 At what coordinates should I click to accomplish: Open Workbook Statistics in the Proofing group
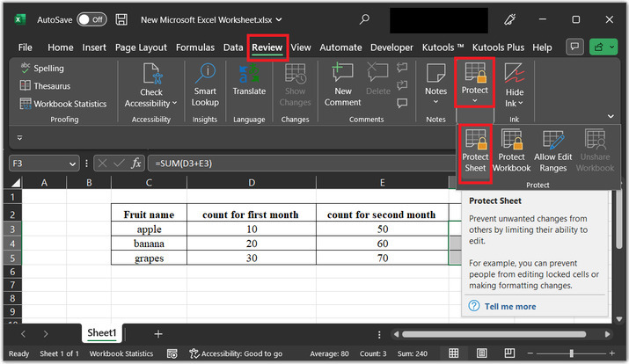63,104
